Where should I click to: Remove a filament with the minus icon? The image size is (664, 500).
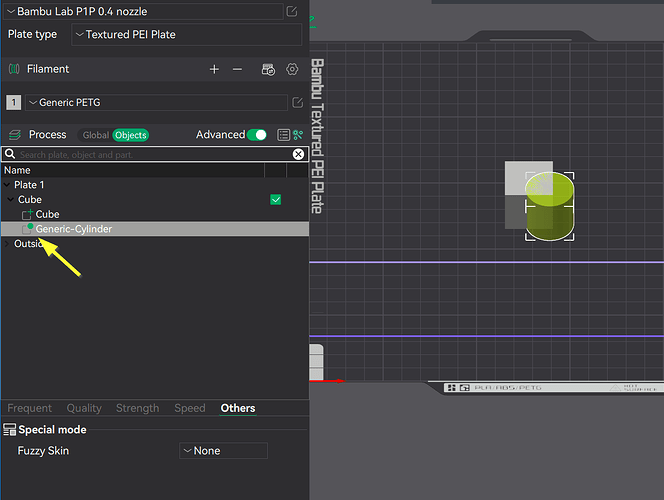238,69
